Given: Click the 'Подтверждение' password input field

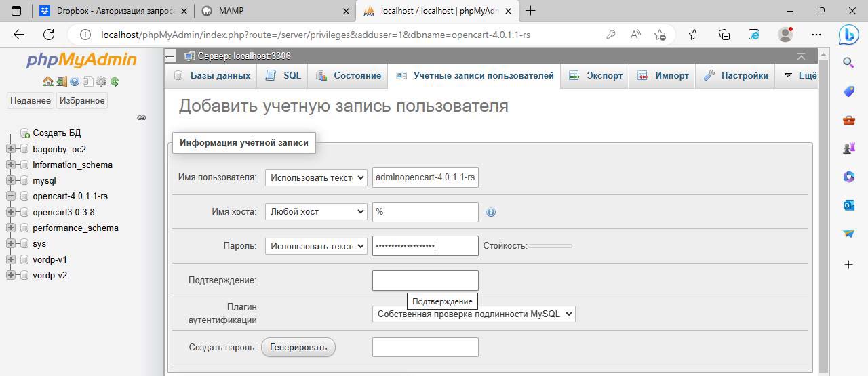Looking at the screenshot, I should coord(425,280).
